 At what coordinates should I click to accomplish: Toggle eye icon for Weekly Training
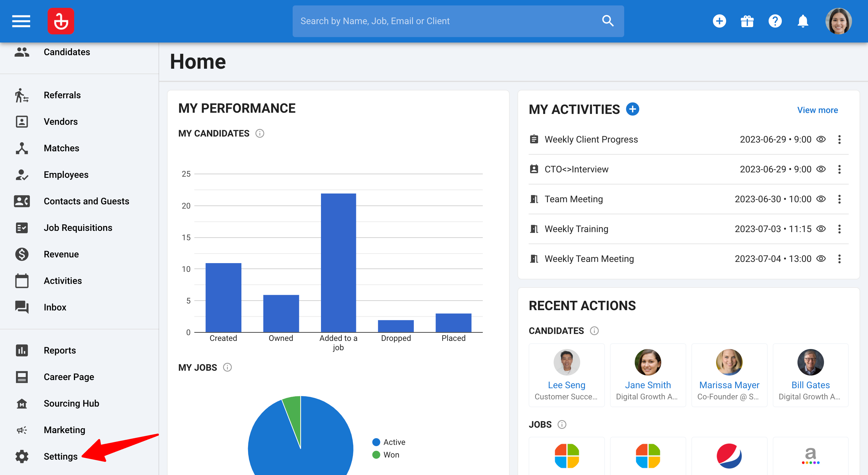pos(821,229)
